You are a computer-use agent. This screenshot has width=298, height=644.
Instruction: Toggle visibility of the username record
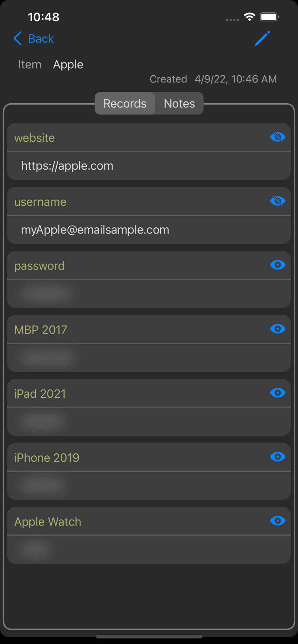coord(277,201)
